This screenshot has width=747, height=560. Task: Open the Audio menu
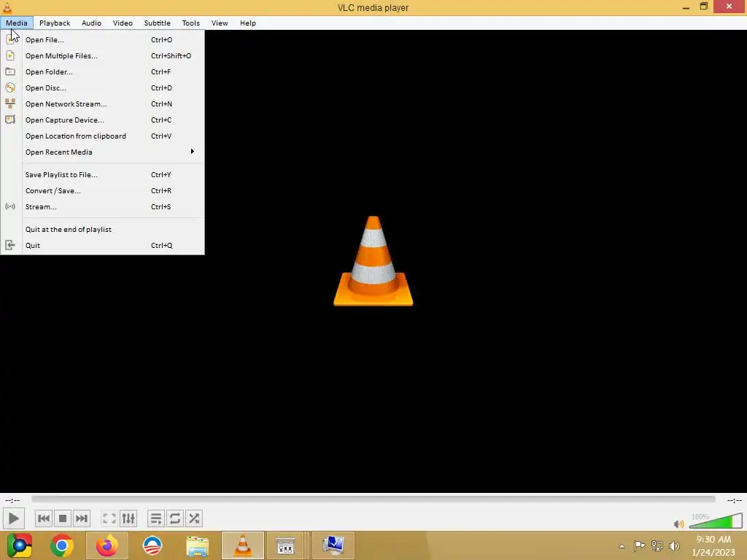(91, 23)
